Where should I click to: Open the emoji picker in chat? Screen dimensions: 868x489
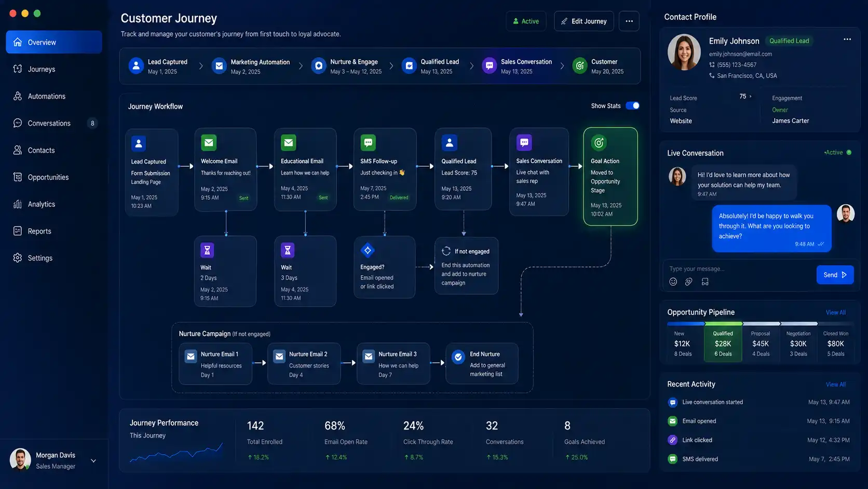(673, 282)
